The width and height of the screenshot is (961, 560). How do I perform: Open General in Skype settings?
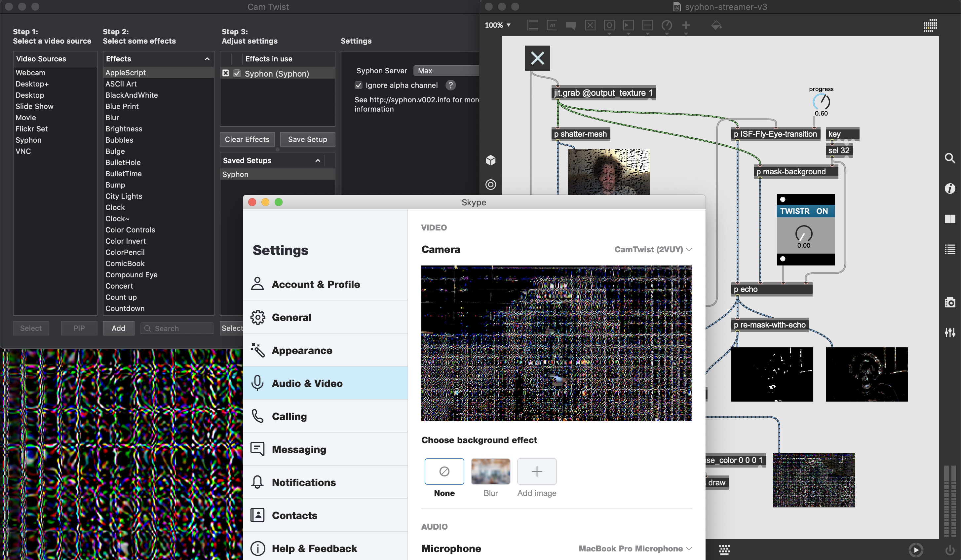click(325, 317)
